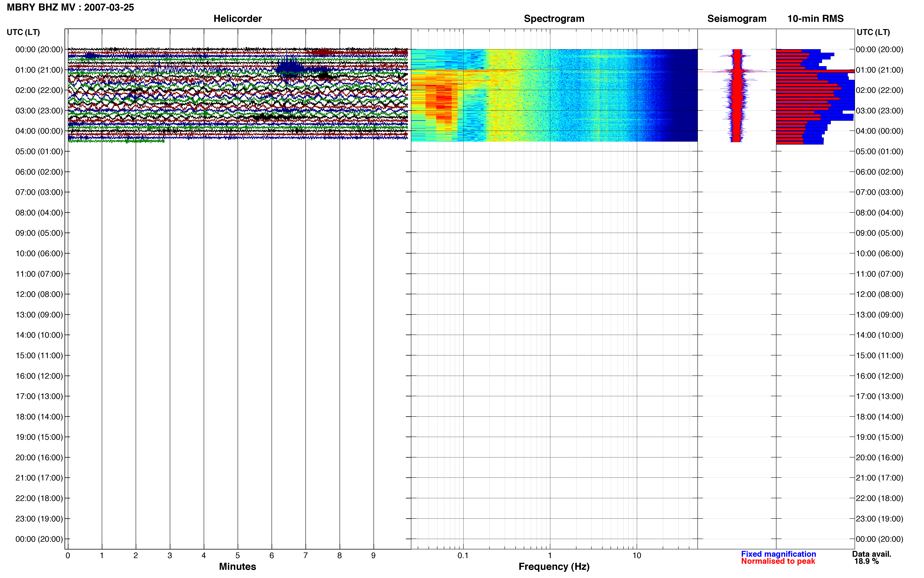This screenshot has width=924, height=578.
Task: Click left time label '20:00 (16:00)'
Action: click(x=39, y=458)
